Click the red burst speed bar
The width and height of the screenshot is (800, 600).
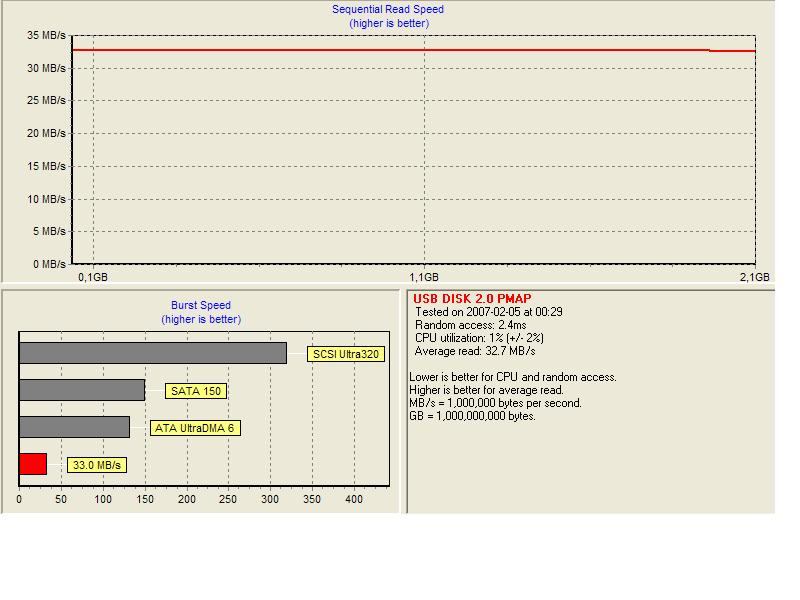33,464
